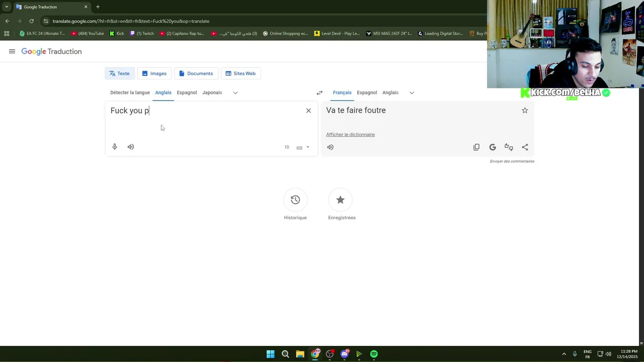Select Anglais as source language

pyautogui.click(x=163, y=93)
